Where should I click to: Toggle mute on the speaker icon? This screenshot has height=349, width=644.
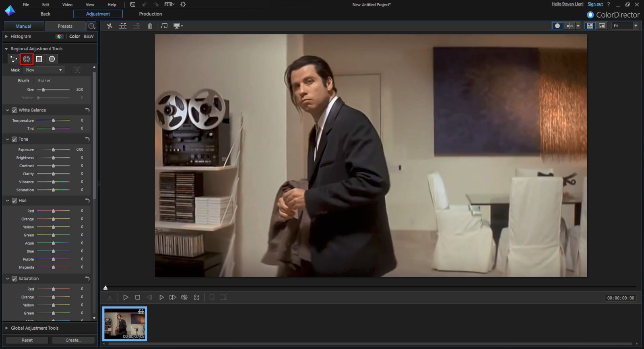pyautogui.click(x=184, y=297)
